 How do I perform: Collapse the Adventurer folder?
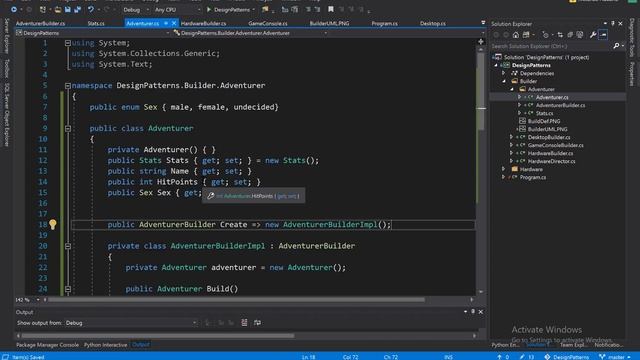[x=512, y=89]
